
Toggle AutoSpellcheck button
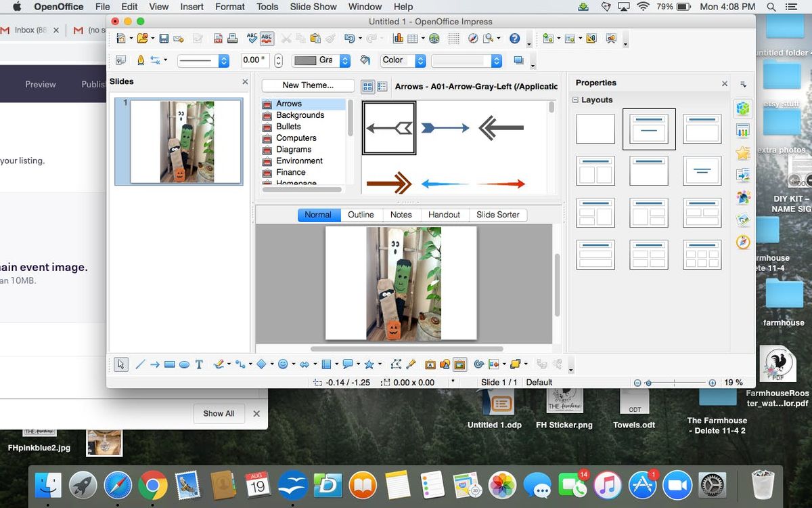pos(267,39)
